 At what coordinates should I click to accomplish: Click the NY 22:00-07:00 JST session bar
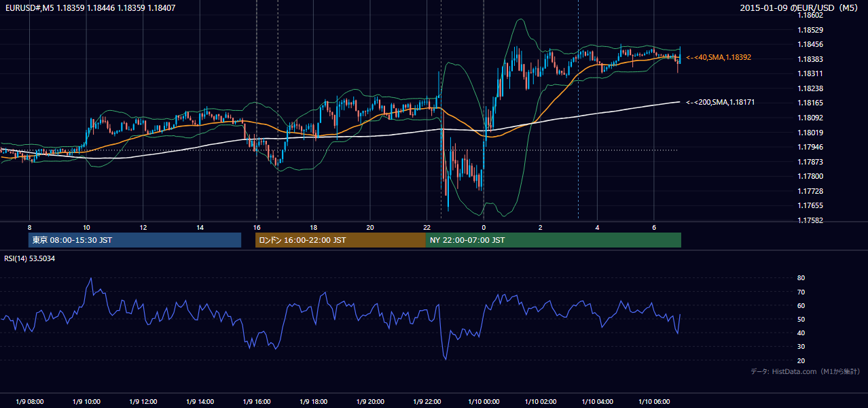point(554,240)
